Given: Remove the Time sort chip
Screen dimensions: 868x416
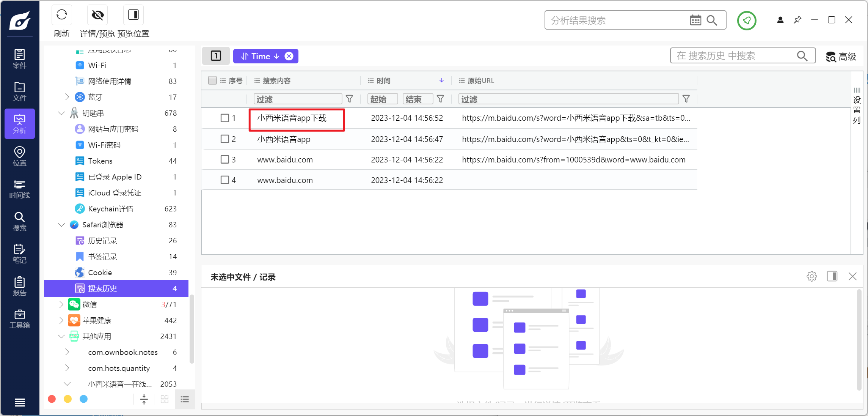Looking at the screenshot, I should point(289,56).
